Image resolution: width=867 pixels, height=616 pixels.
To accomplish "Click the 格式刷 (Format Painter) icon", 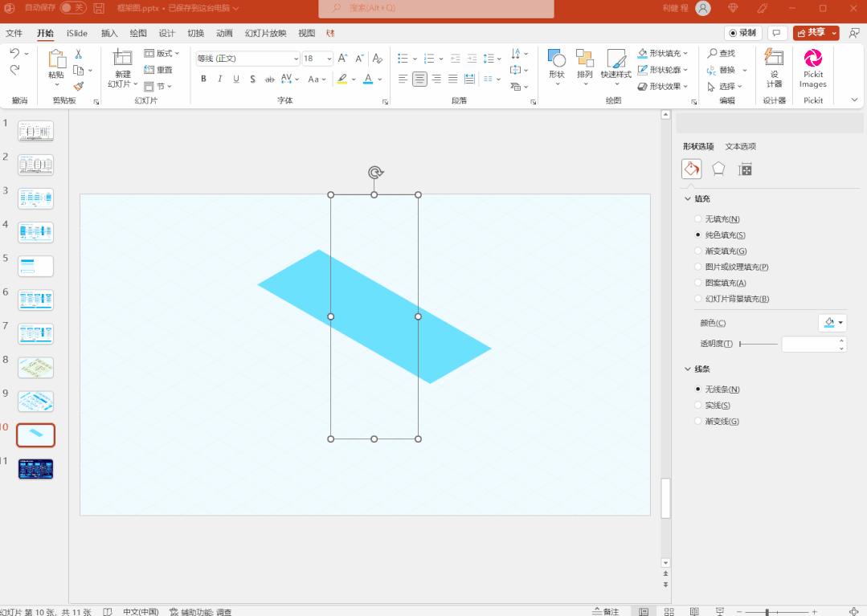I will point(78,85).
